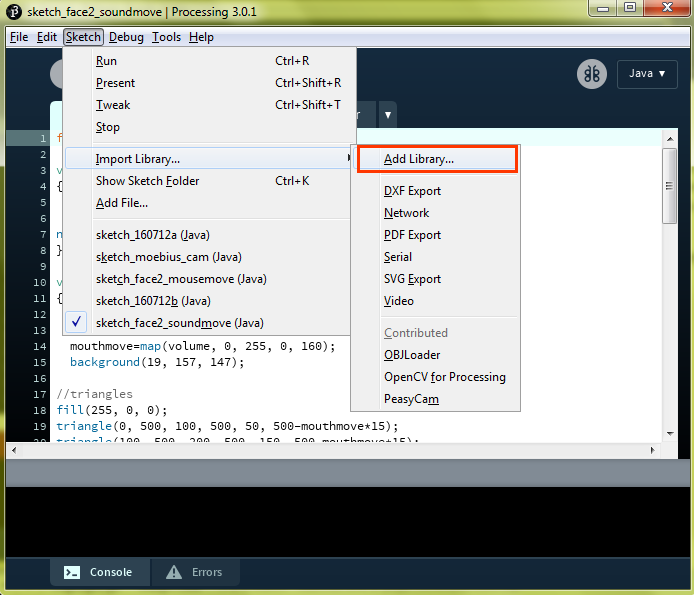The height and width of the screenshot is (595, 694).
Task: Click the horizontal scrollbar left arrow
Action: pyautogui.click(x=14, y=451)
